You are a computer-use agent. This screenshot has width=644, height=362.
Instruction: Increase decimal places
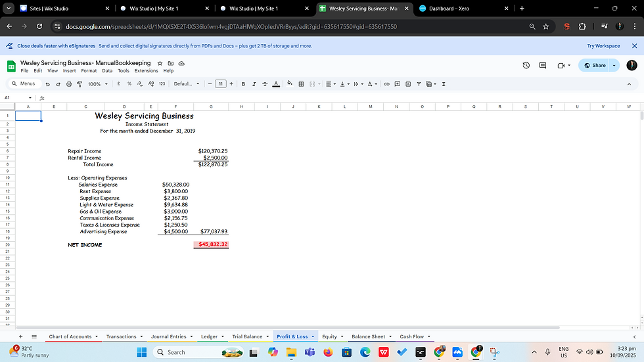pyautogui.click(x=150, y=83)
